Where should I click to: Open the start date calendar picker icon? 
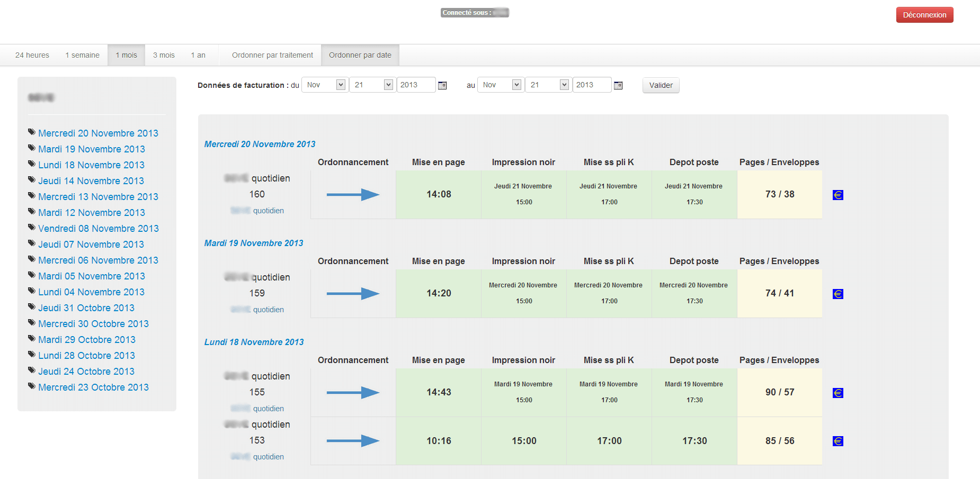tap(442, 85)
